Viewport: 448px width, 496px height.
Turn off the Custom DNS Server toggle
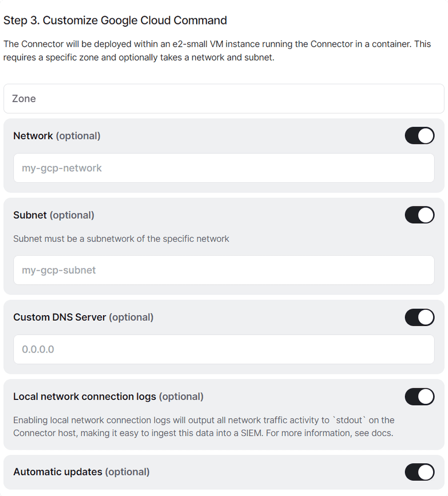419,317
